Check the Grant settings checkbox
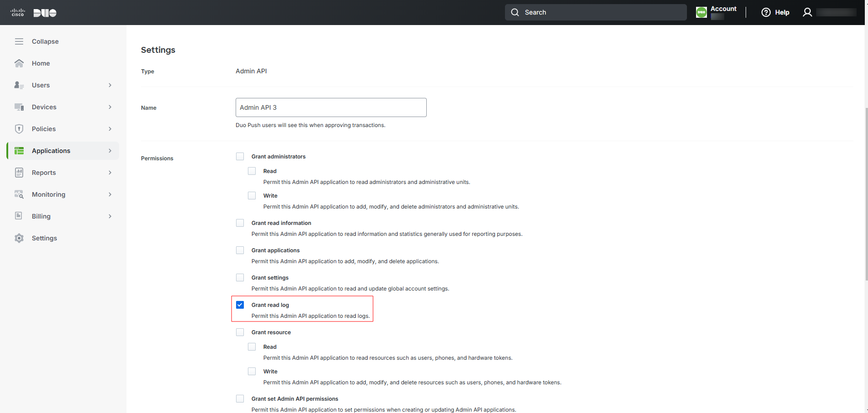The image size is (868, 413). pos(240,278)
